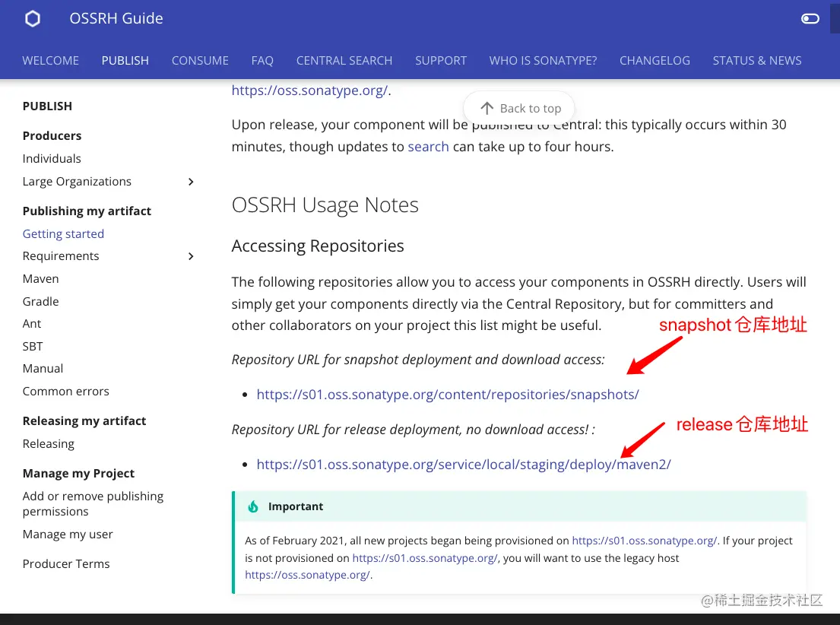Click the legacy host oss.sonatype.org link in the Important note

point(308,575)
